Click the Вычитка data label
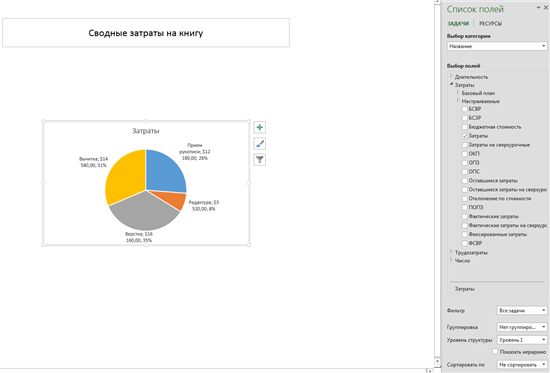550x373 pixels. point(93,162)
